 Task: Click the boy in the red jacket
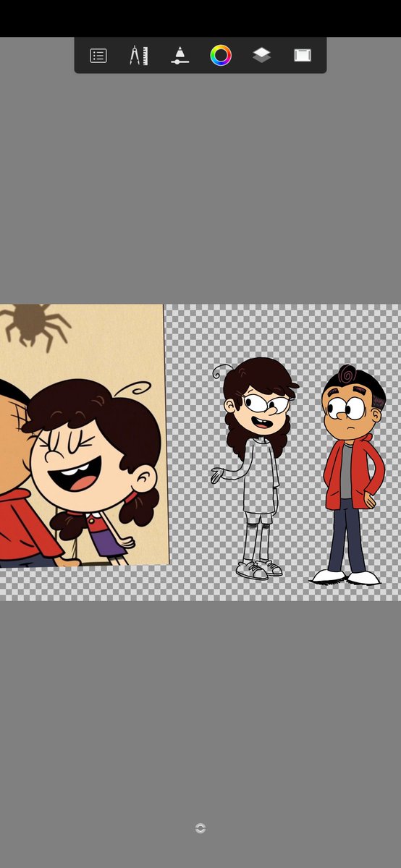[x=349, y=475]
